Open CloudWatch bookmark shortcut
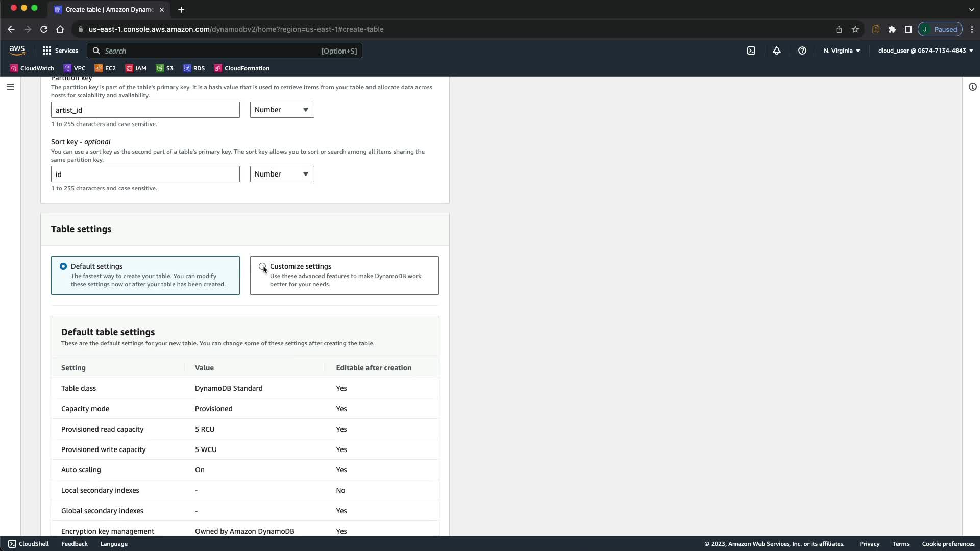Image resolution: width=980 pixels, height=551 pixels. 32,68
